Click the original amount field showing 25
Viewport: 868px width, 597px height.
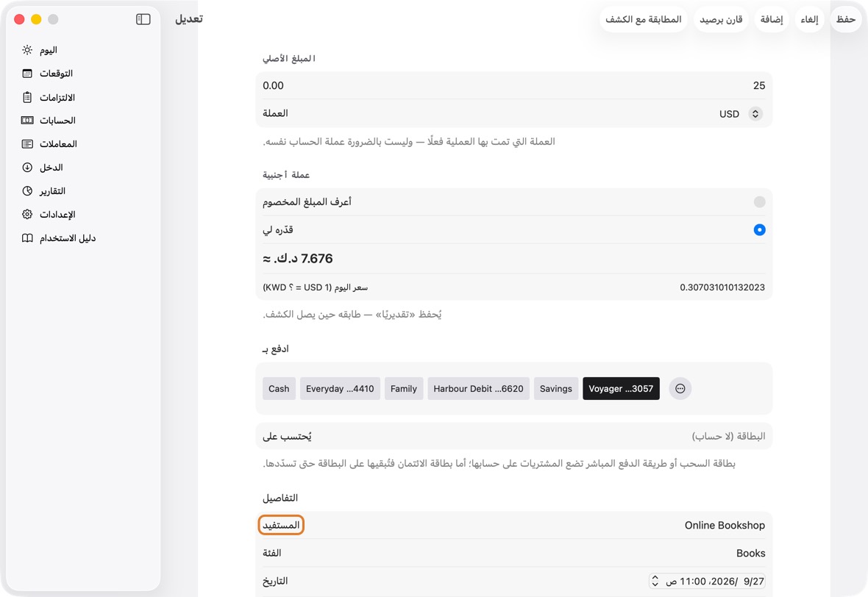pyautogui.click(x=513, y=85)
